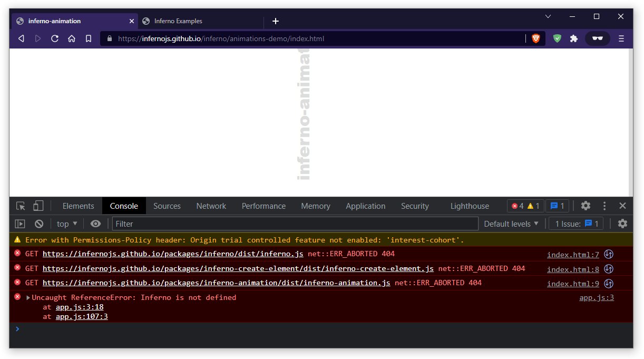
Task: Show network request for index.html:7 error
Action: 609,255
